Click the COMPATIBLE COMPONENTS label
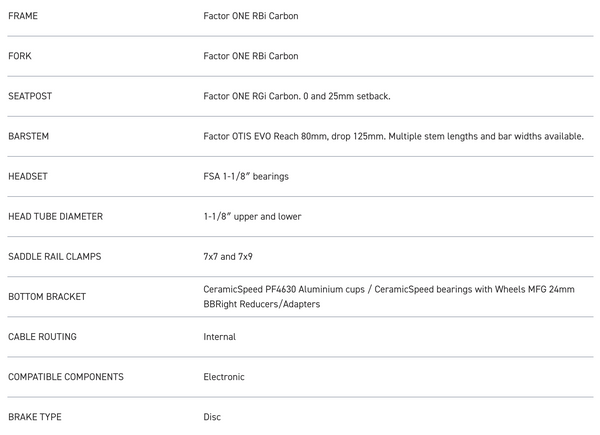Viewport: 600px width, 435px height. point(66,377)
